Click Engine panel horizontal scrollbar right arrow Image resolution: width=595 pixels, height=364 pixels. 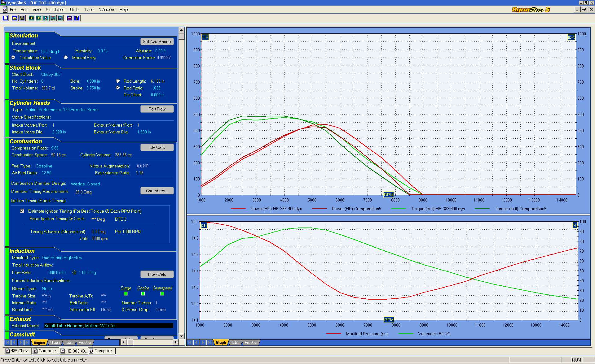176,342
